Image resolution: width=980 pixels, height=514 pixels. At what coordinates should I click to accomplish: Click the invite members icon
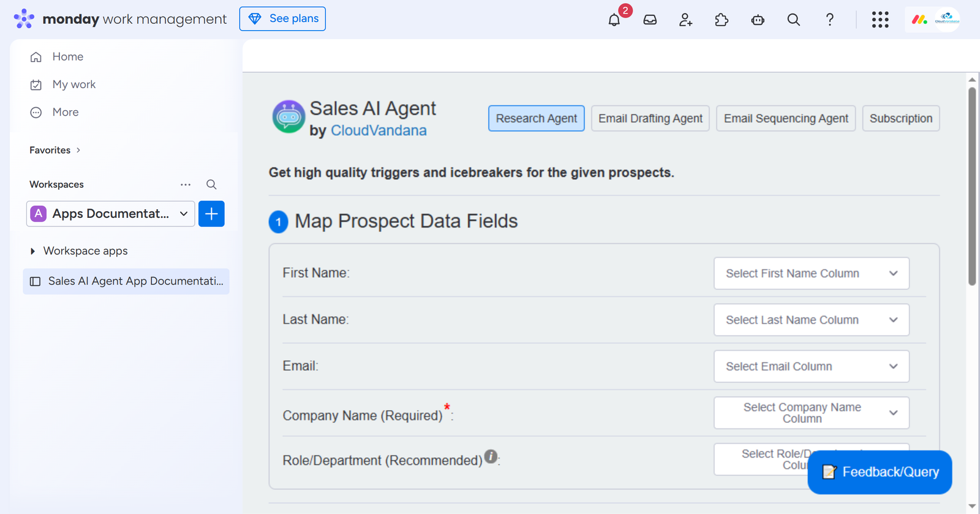point(686,20)
